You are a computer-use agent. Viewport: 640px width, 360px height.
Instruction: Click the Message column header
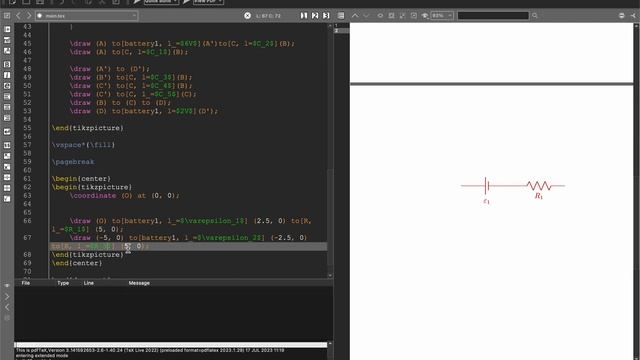pyautogui.click(x=139, y=283)
